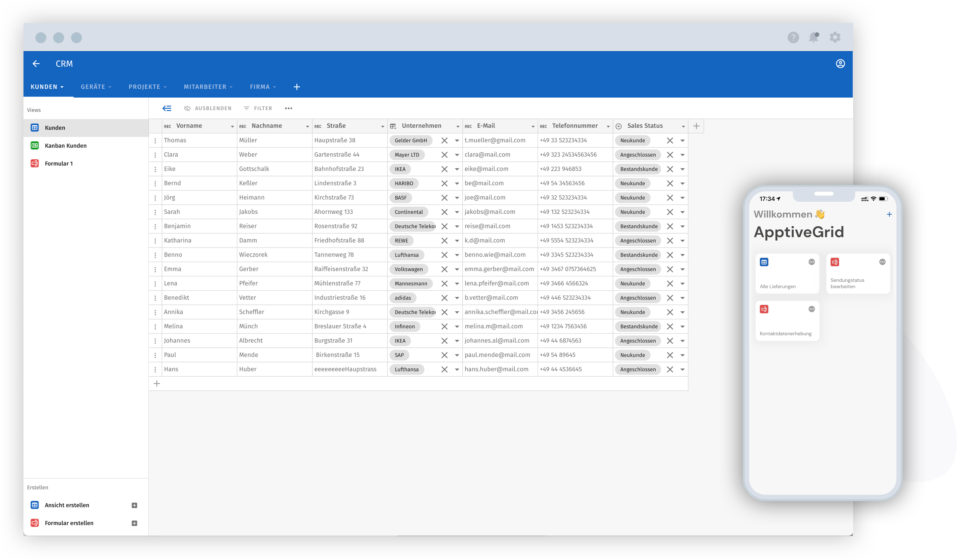Click Ansicht erstellen in sidebar
957x560 pixels.
click(67, 505)
